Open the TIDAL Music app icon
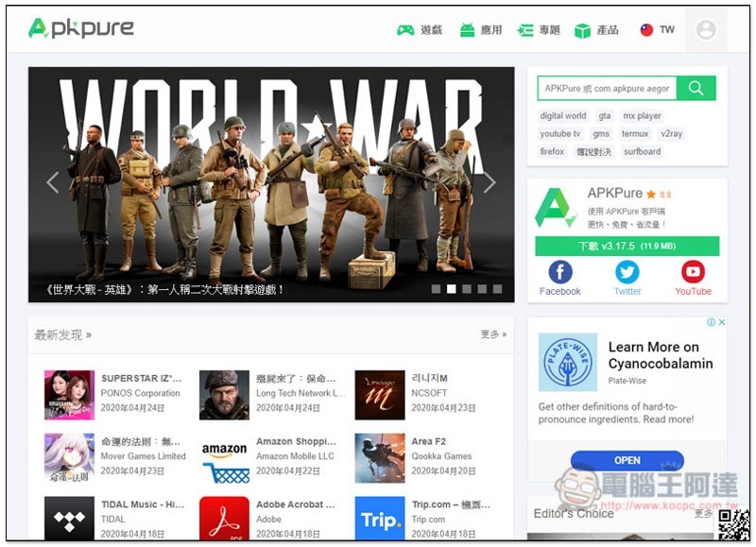 (x=69, y=519)
